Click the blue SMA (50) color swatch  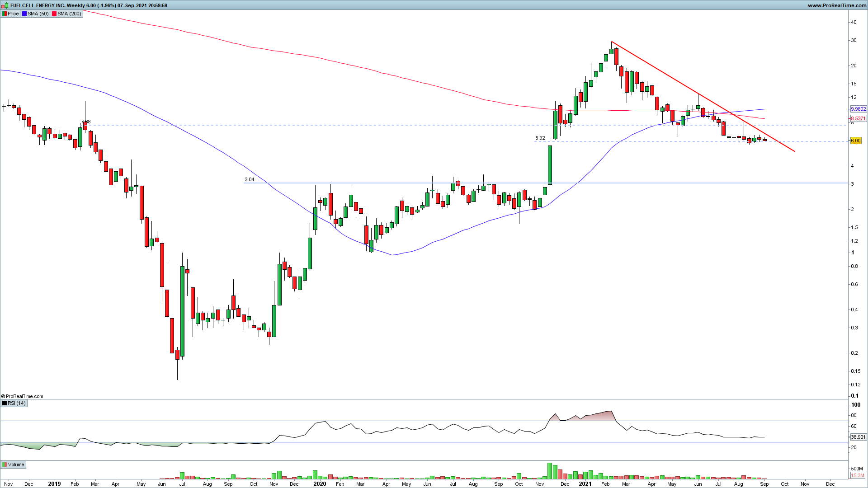tap(24, 14)
